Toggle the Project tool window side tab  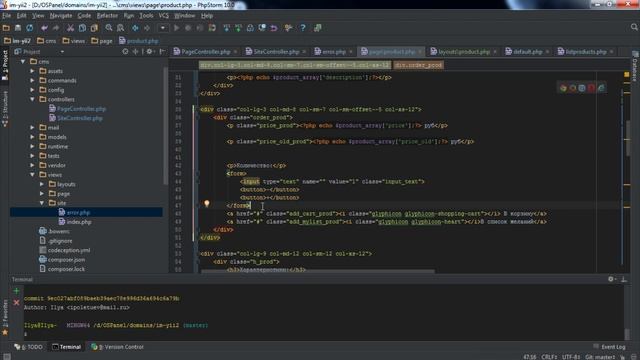pyautogui.click(x=5, y=64)
